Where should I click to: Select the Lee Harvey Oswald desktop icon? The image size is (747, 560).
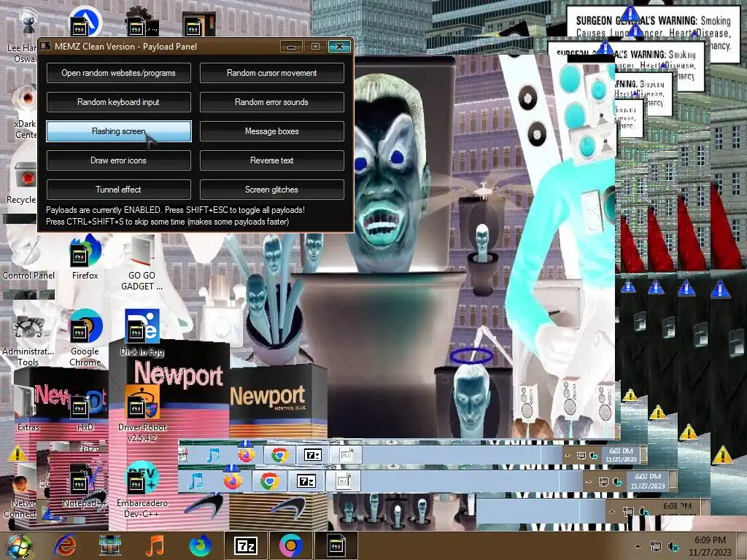click(24, 36)
